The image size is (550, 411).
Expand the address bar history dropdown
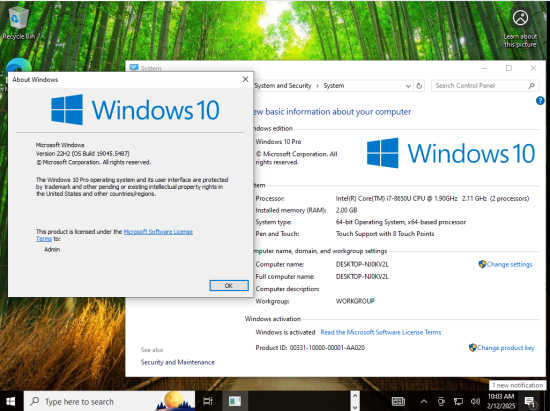tap(408, 86)
